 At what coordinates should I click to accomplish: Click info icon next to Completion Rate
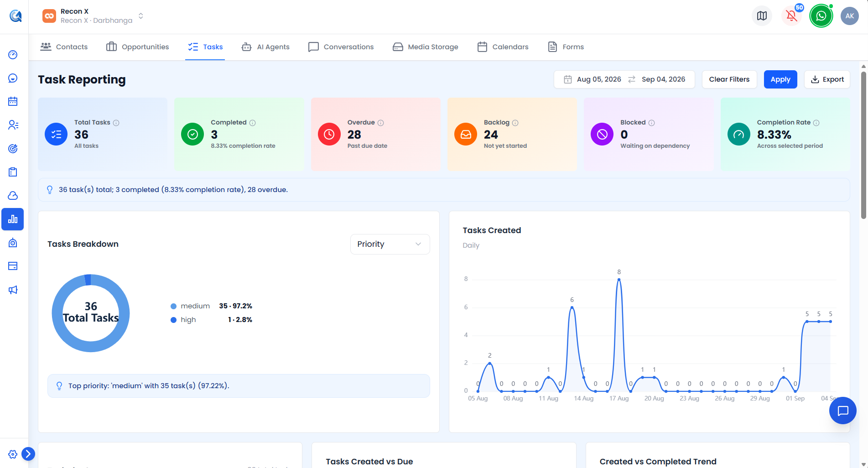pyautogui.click(x=816, y=123)
